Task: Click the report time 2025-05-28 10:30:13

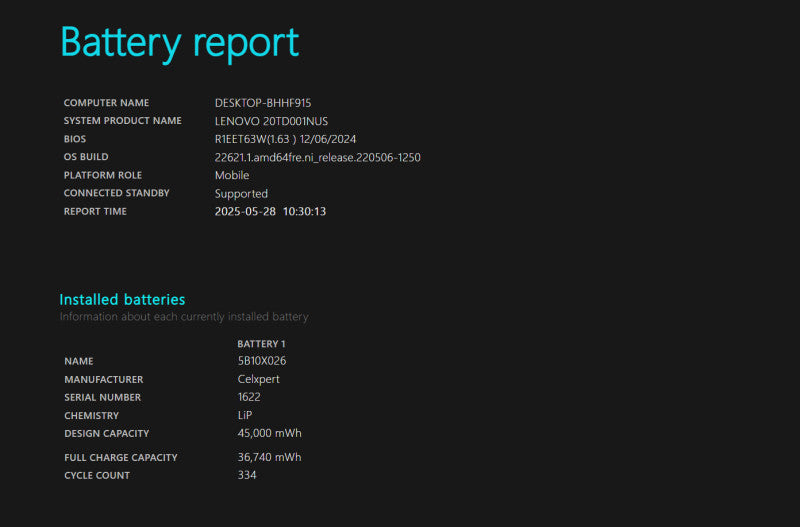Action: click(x=270, y=212)
